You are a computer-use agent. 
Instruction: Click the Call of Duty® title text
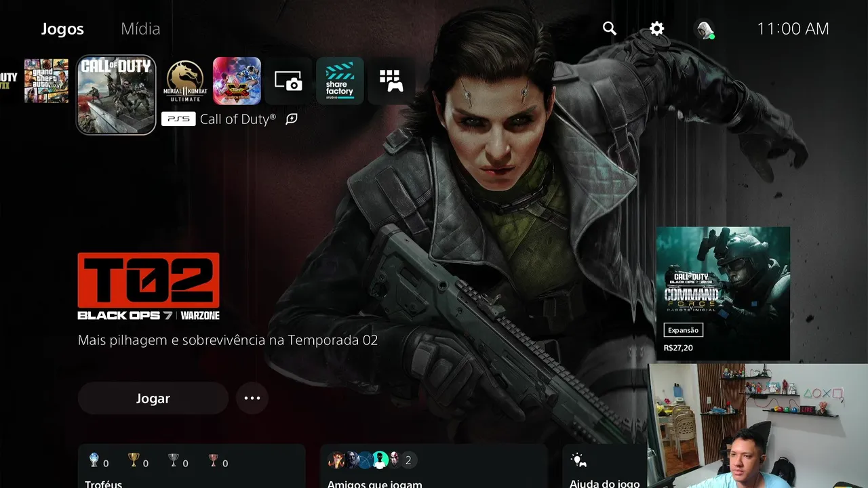click(x=238, y=119)
